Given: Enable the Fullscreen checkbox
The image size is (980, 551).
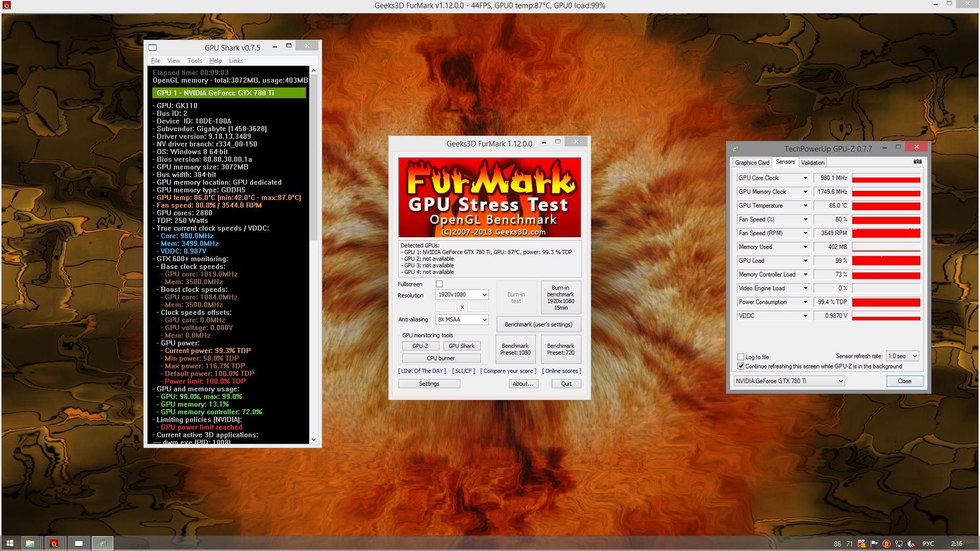Looking at the screenshot, I should click(439, 284).
